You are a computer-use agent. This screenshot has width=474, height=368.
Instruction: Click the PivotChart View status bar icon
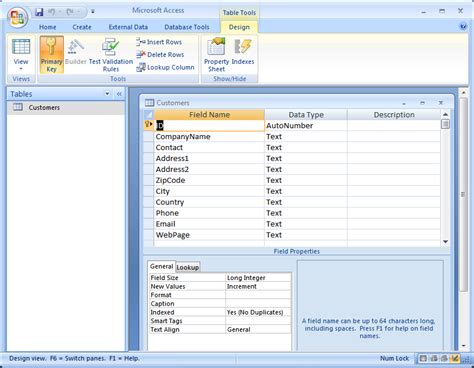[x=444, y=359]
